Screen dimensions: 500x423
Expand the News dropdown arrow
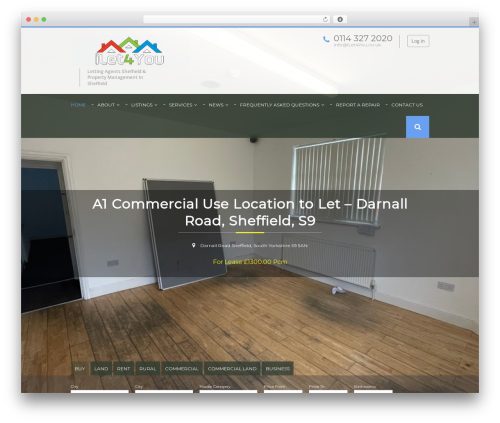tap(227, 105)
